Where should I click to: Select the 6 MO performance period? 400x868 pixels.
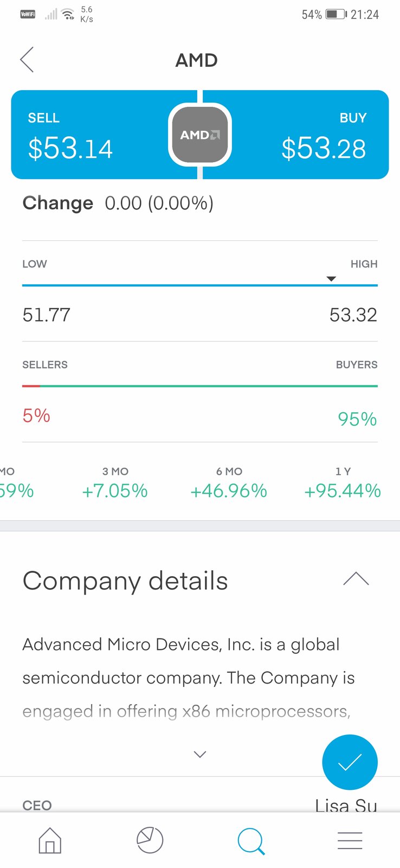(x=229, y=483)
